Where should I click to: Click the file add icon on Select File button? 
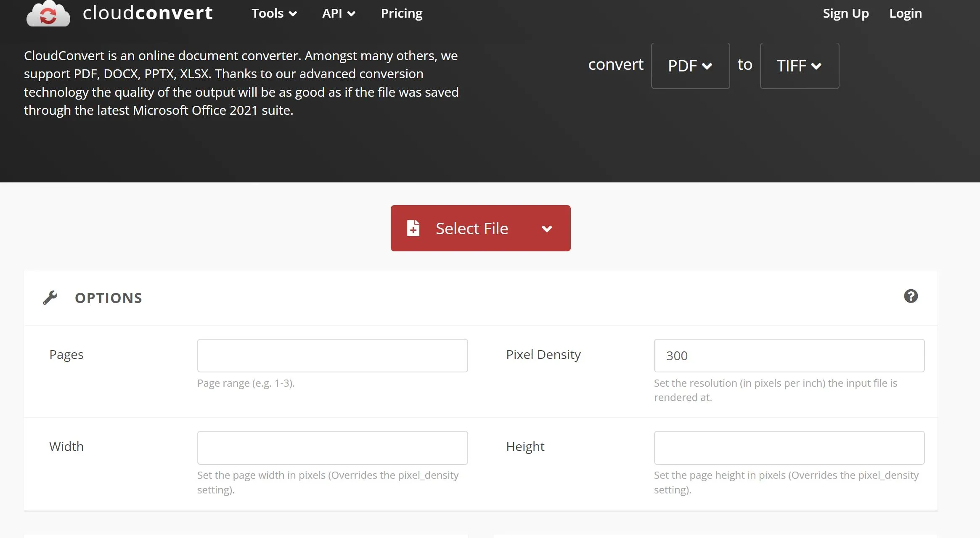pyautogui.click(x=413, y=228)
